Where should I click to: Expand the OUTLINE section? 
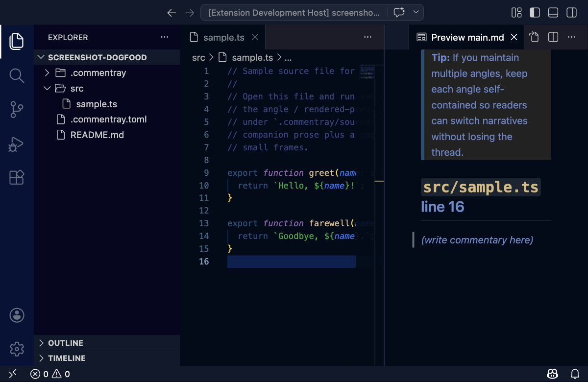tap(107, 343)
